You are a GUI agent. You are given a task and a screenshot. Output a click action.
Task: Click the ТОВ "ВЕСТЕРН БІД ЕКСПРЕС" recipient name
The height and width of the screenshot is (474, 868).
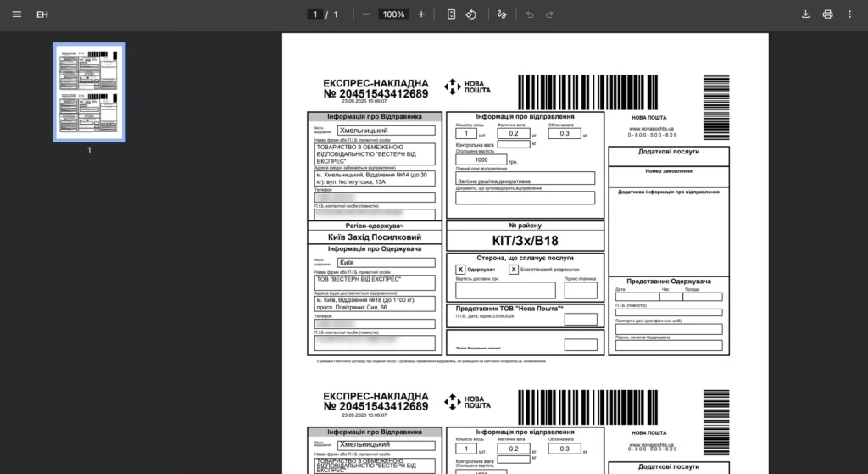point(359,279)
